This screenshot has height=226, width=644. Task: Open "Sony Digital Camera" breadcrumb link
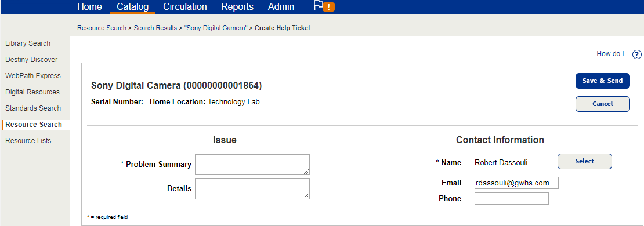[x=216, y=28]
